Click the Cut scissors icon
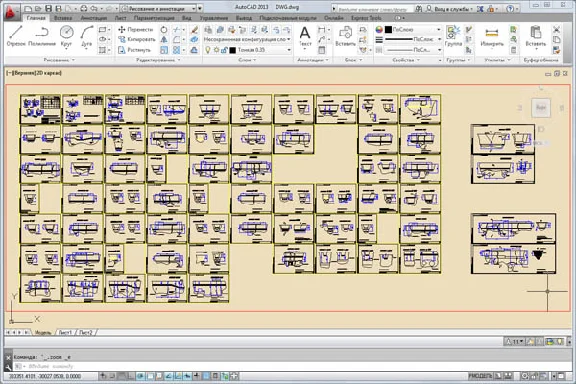The height and width of the screenshot is (384, 576). coord(557,29)
